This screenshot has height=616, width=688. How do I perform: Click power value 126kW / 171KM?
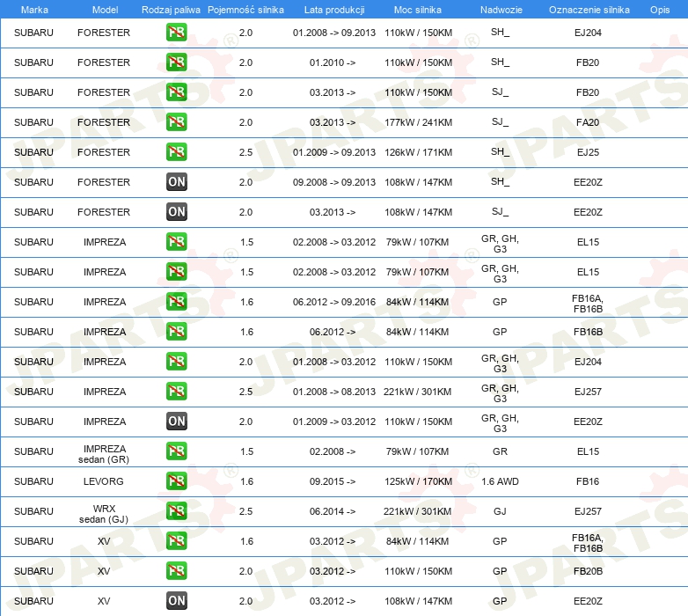click(x=418, y=152)
